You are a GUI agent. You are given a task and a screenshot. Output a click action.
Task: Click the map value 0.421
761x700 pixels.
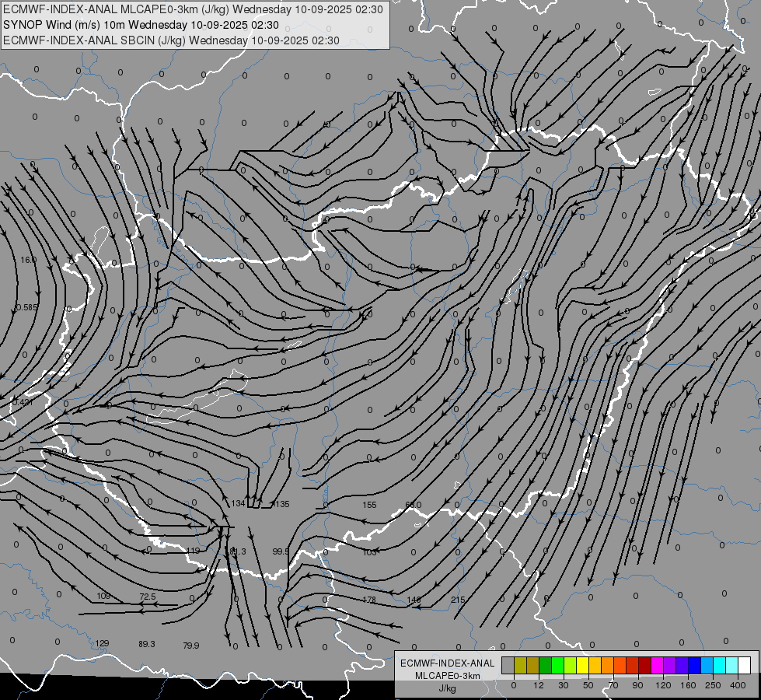[x=23, y=402]
